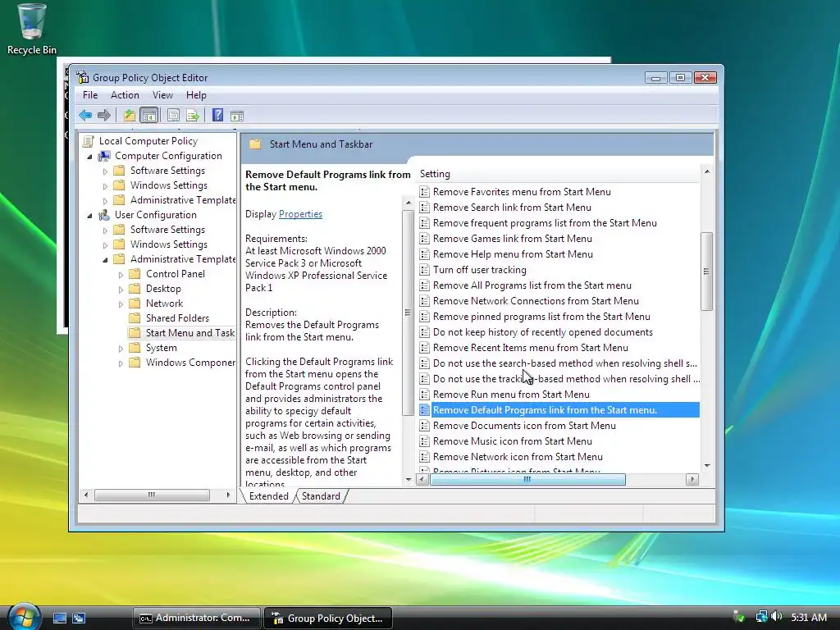Click the Back arrow toolbar icon

[85, 115]
